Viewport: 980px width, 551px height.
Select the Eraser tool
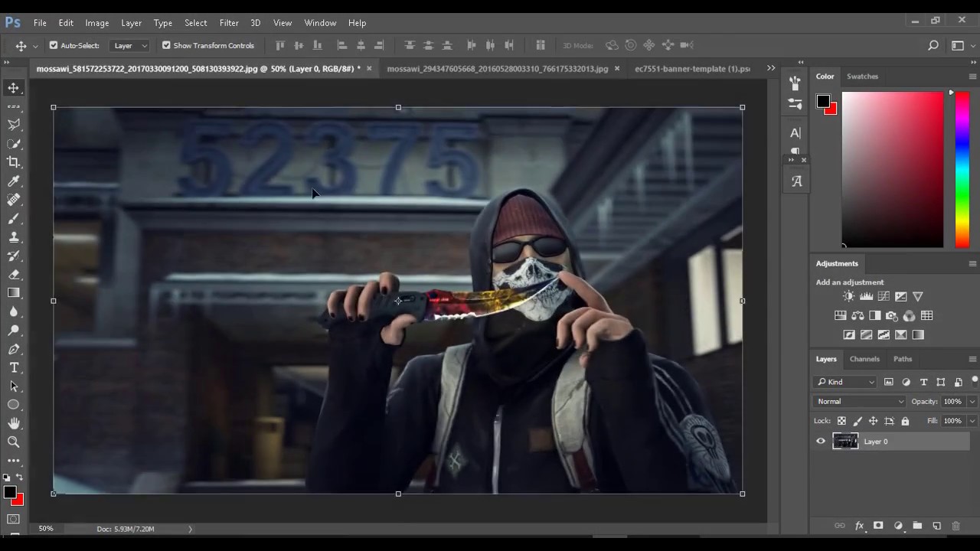coord(14,275)
